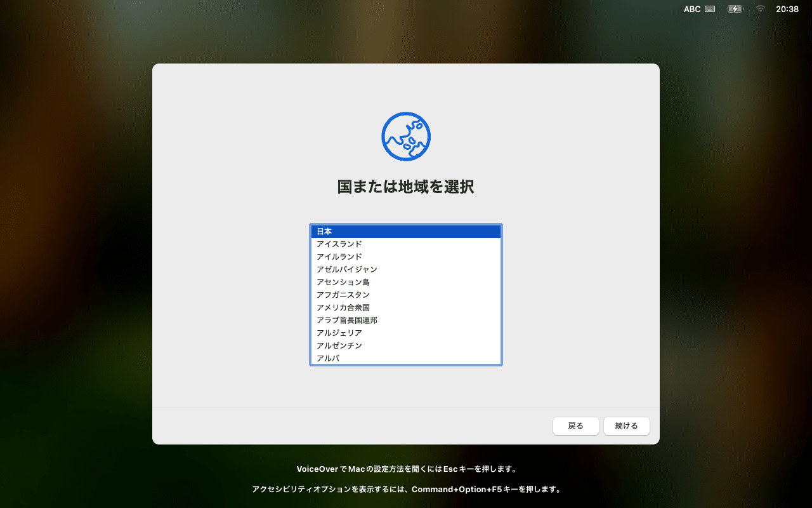Open the Wi-Fi status menu

point(761,9)
